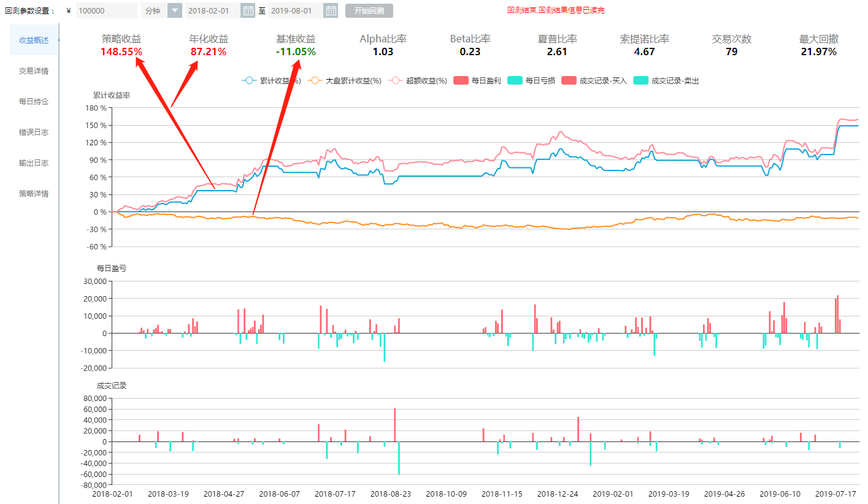868x504 pixels.
Task: Click the start date field 2018-02-01
Action: (x=212, y=10)
